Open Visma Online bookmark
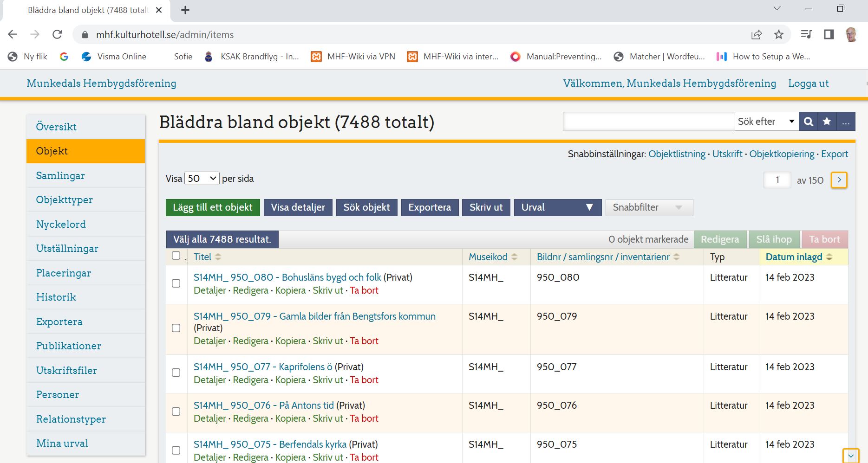The width and height of the screenshot is (868, 463). (114, 57)
